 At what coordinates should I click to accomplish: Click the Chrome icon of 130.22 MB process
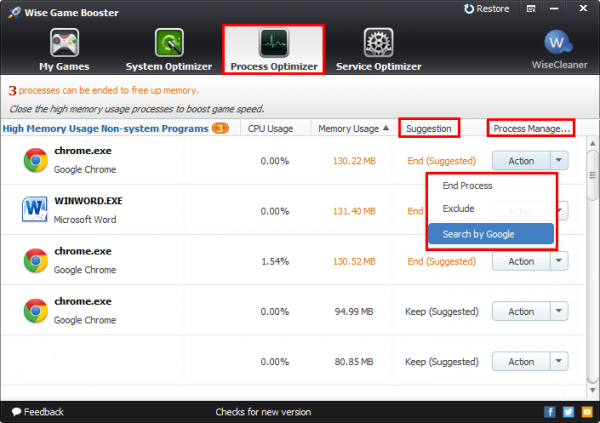click(36, 160)
